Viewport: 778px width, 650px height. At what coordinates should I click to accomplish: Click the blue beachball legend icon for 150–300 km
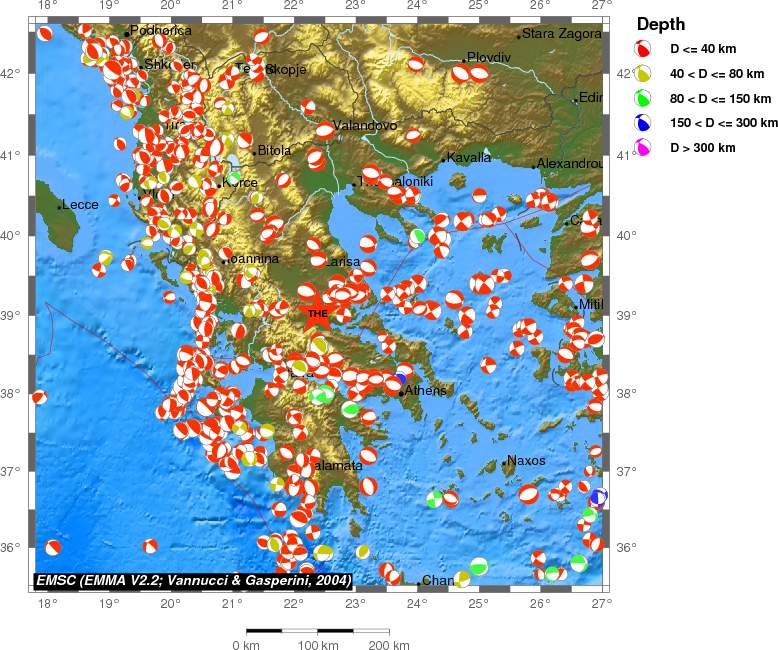(644, 123)
